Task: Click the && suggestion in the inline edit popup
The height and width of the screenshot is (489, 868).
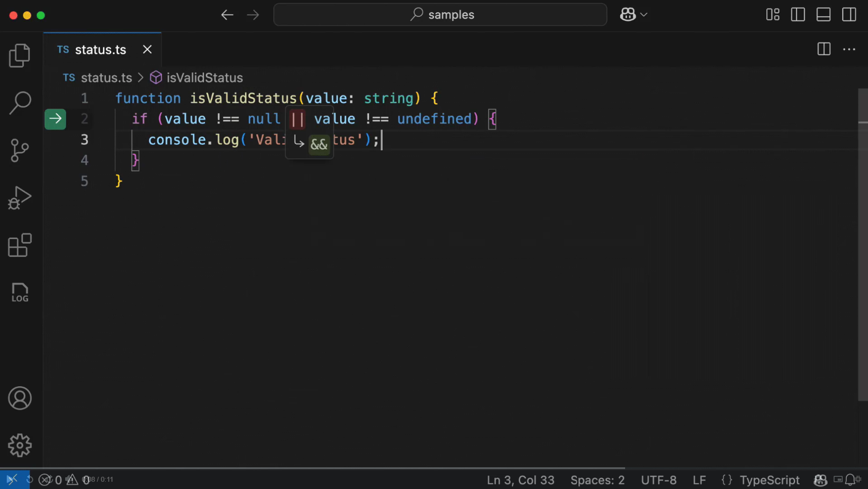Action: tap(319, 144)
